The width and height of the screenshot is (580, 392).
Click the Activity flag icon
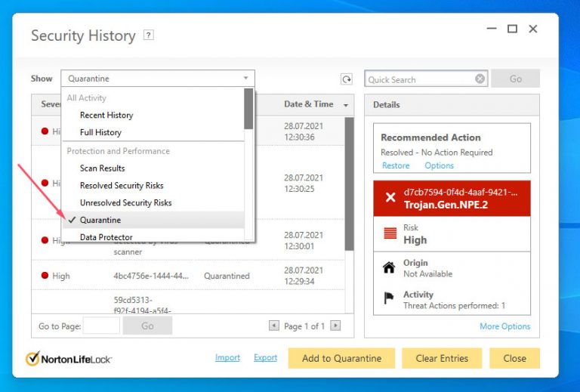(389, 298)
